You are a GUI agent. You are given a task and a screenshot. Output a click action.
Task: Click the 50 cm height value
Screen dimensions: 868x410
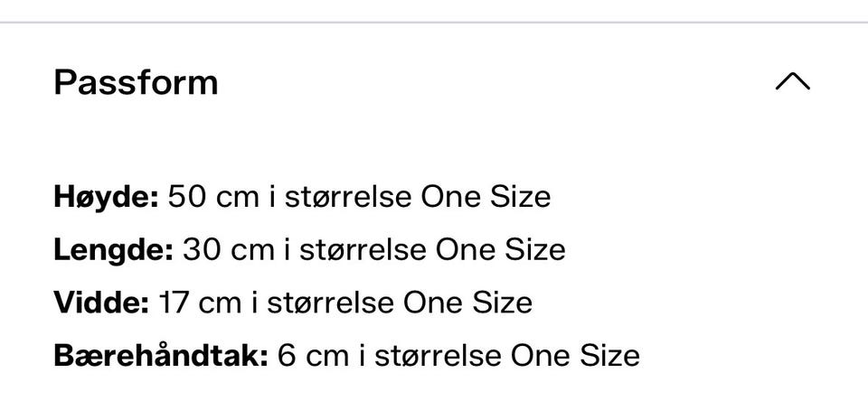tap(213, 197)
